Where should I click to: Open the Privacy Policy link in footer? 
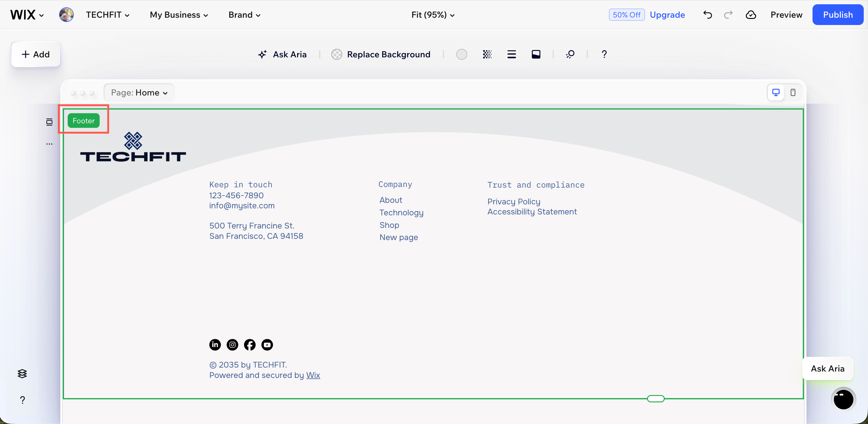(514, 201)
